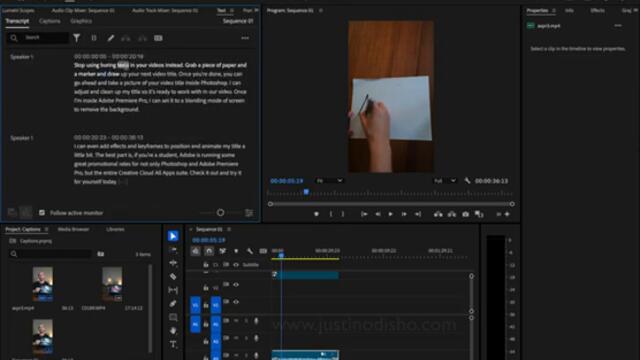Toggle V1 source patching button
This screenshot has width=640, height=360.
pyautogui.click(x=196, y=305)
